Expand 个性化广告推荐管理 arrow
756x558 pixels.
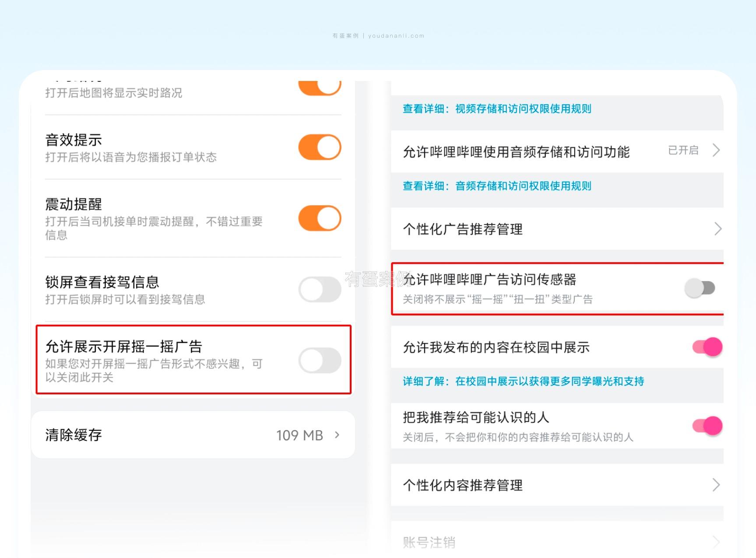[x=717, y=229]
